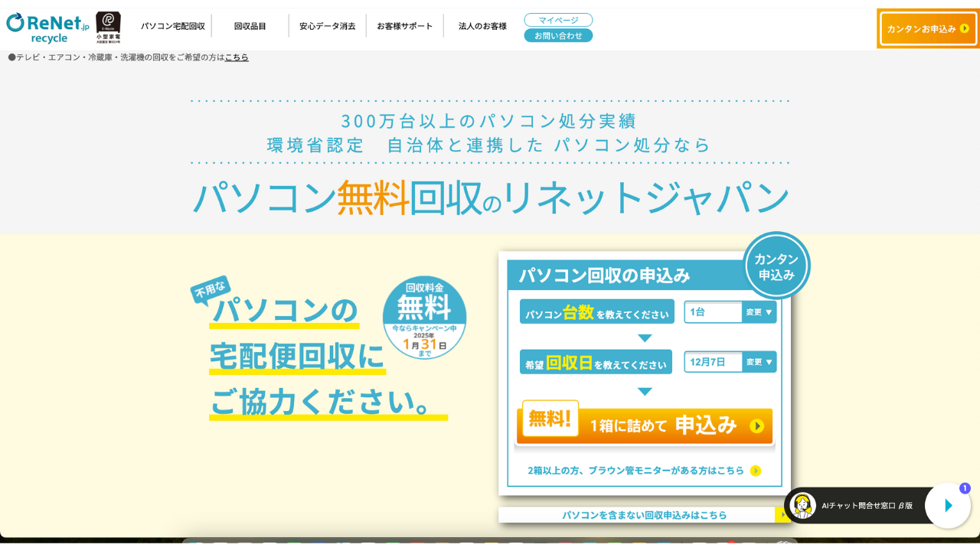Follow 2箱以上の方、ブラウン管モニター link
The width and height of the screenshot is (980, 551).
click(x=635, y=470)
